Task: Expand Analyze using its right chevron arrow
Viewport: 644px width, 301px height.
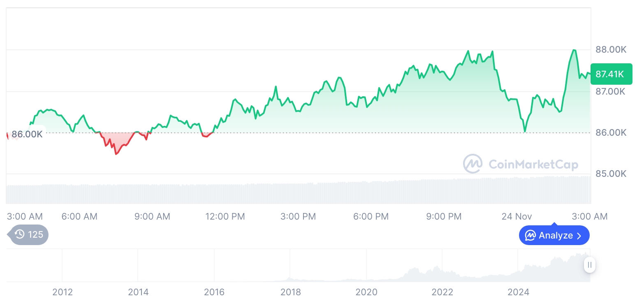Action: pyautogui.click(x=579, y=236)
